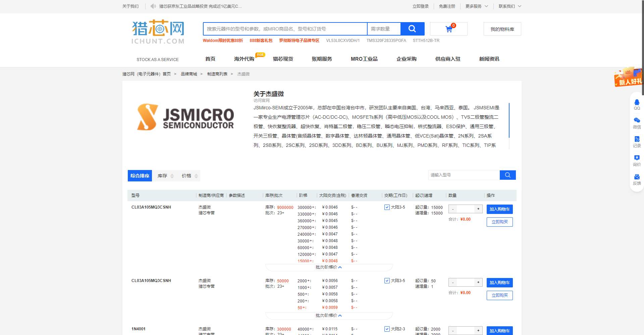The height and width of the screenshot is (335, 644).
Task: Open 猎芯现货 navigation item
Action: tap(283, 59)
